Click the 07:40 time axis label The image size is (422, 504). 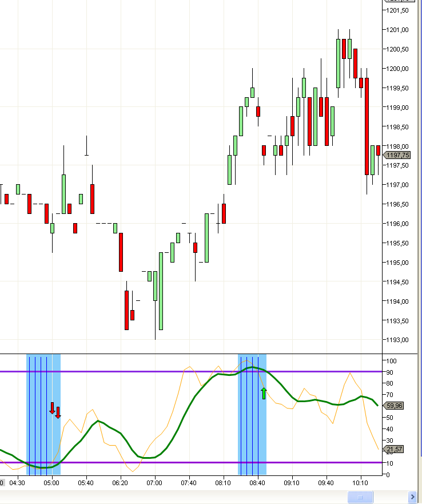[189, 483]
